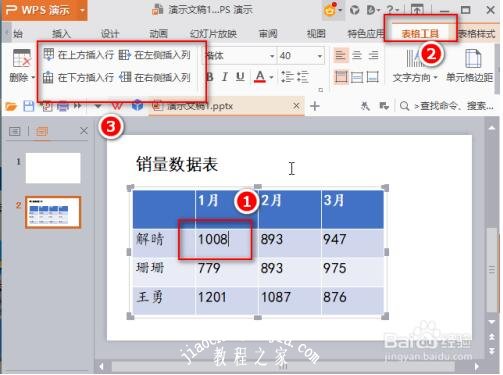Click the skin icon next to the avatar
The height and width of the screenshot is (375, 503).
354,10
